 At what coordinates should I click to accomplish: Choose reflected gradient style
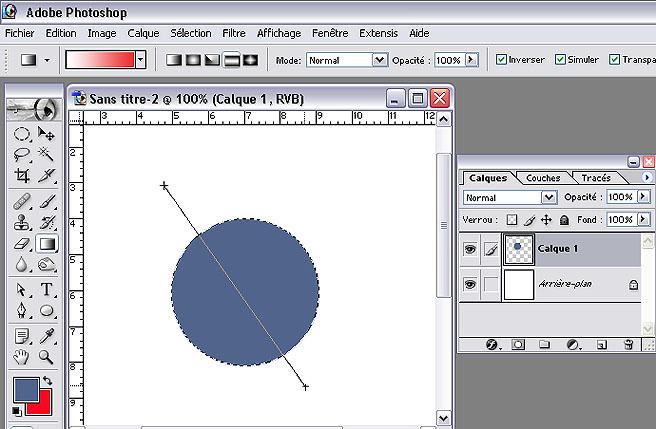point(231,60)
